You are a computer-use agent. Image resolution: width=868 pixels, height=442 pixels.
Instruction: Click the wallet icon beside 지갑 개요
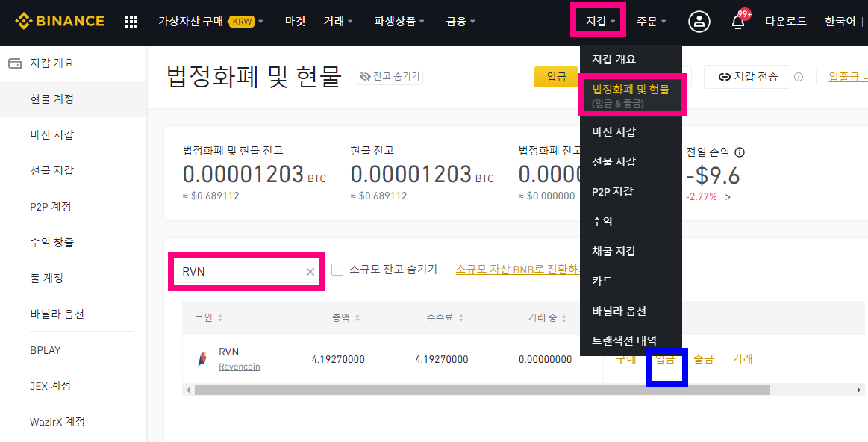[x=15, y=63]
